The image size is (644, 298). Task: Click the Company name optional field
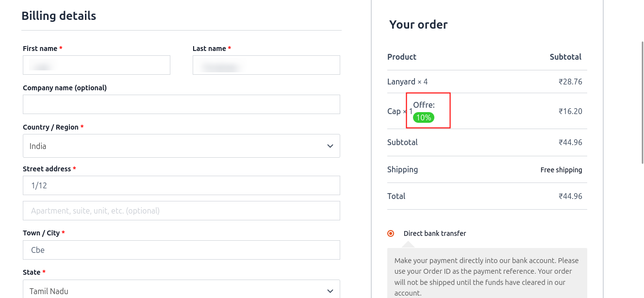[181, 104]
